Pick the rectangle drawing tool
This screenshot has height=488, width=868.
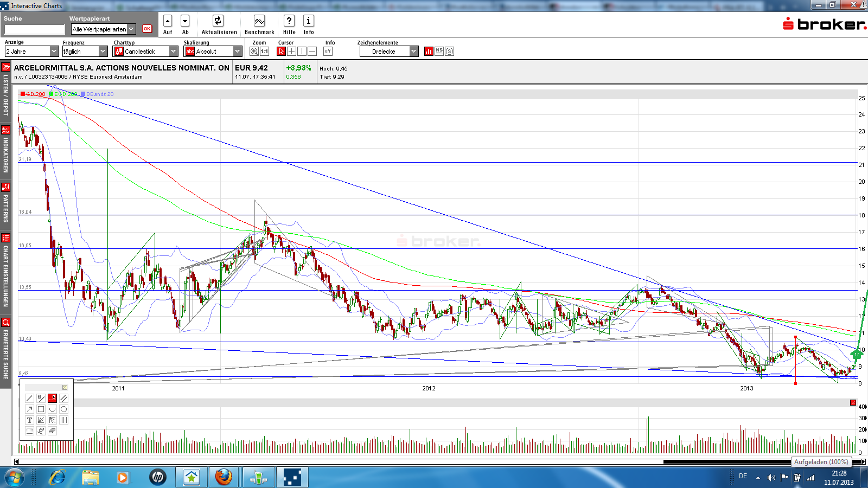41,409
